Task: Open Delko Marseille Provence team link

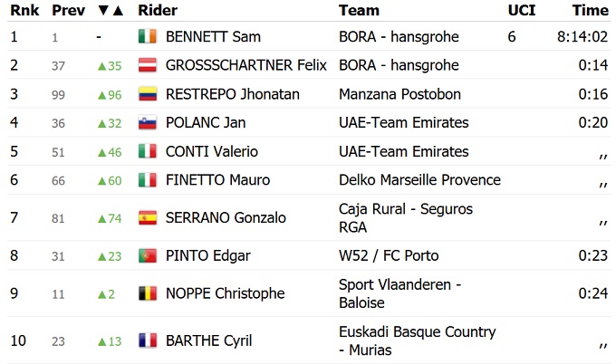Action: [419, 179]
